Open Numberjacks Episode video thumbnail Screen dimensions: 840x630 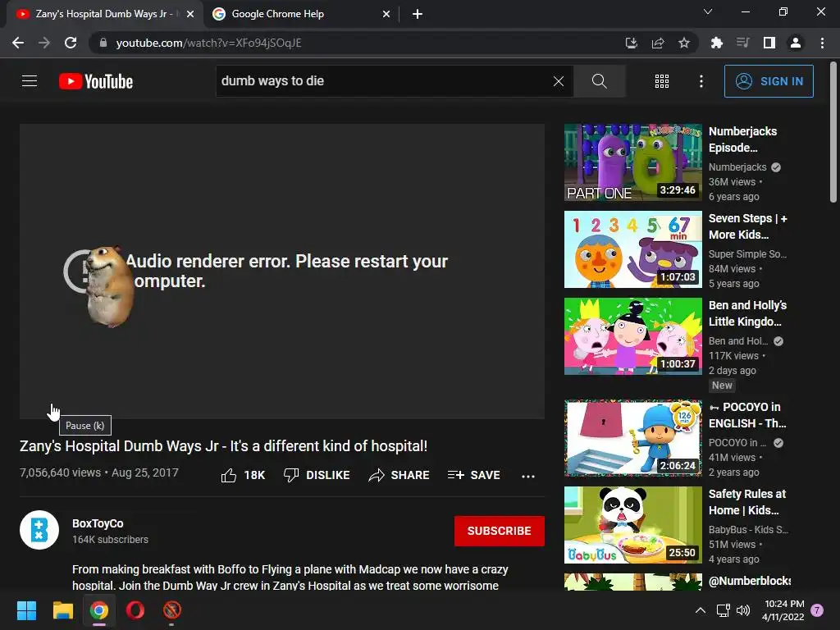(x=632, y=162)
